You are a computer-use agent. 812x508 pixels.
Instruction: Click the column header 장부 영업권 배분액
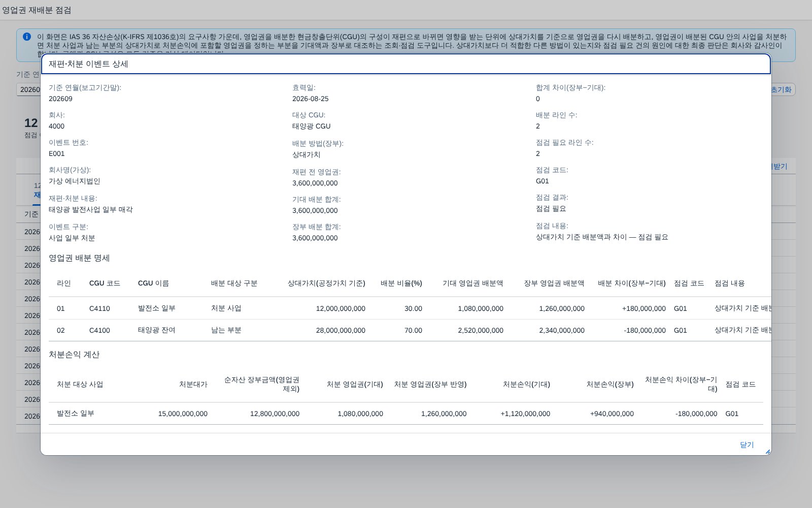pyautogui.click(x=554, y=283)
